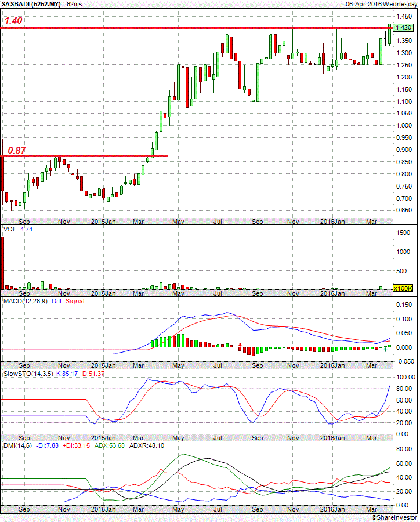
Task: Click the red Signal legend label
Action: [75, 301]
